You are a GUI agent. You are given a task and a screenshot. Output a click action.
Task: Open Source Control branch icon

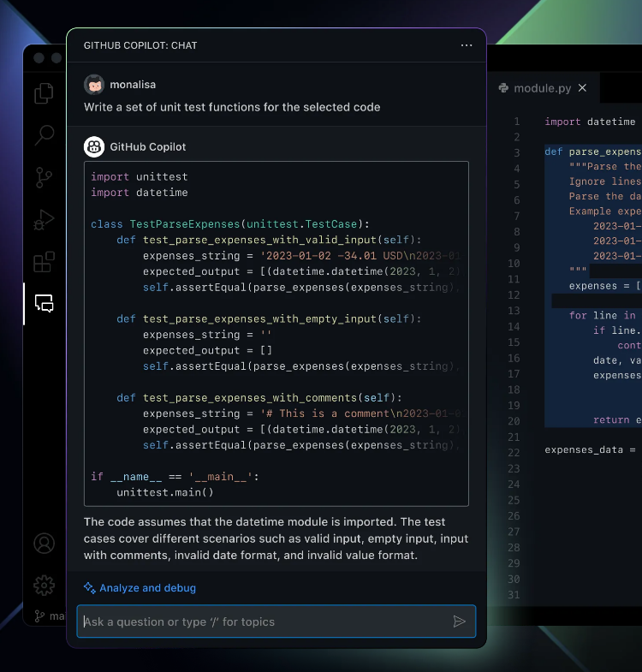point(44,177)
